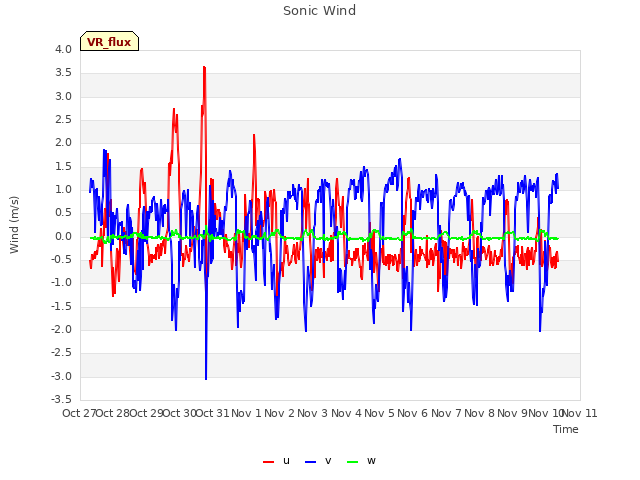Click the Nov 1 x-axis label
This screenshot has width=640, height=480.
tap(246, 413)
